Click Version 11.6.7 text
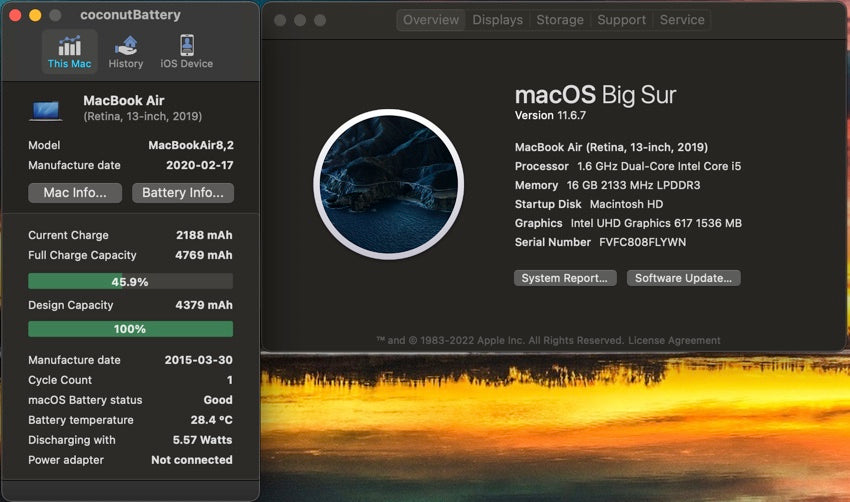This screenshot has height=502, width=850. point(550,115)
